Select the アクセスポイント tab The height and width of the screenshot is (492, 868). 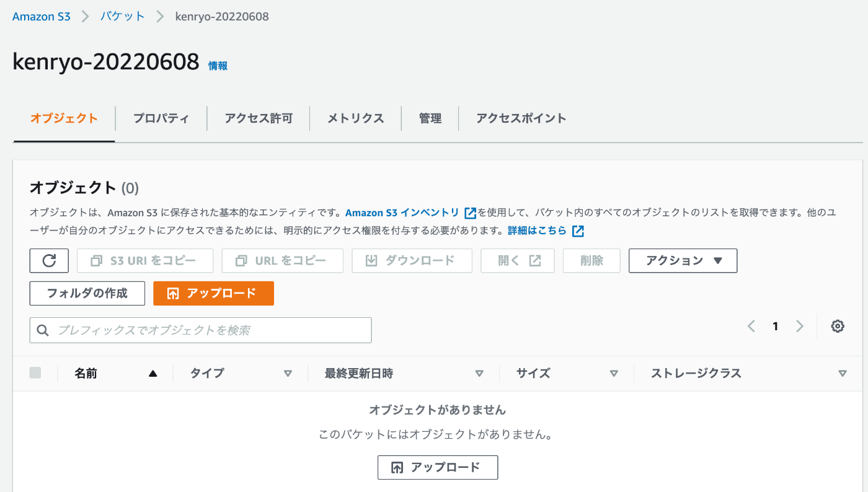521,118
